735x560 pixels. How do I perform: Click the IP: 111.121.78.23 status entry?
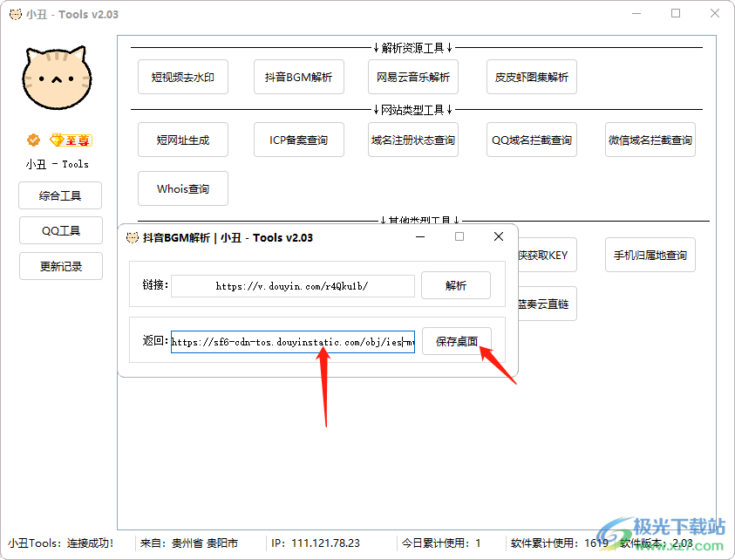pos(316,543)
